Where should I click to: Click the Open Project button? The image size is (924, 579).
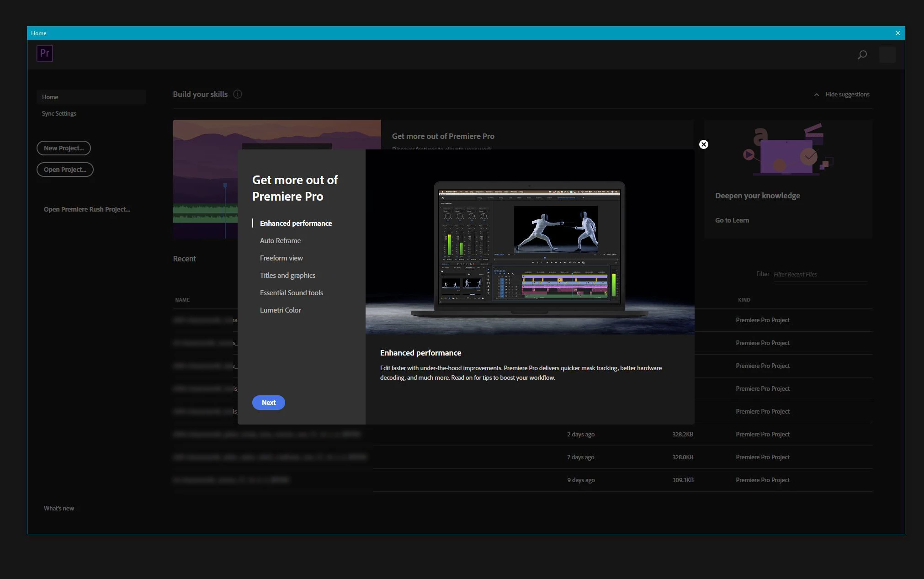tap(65, 170)
